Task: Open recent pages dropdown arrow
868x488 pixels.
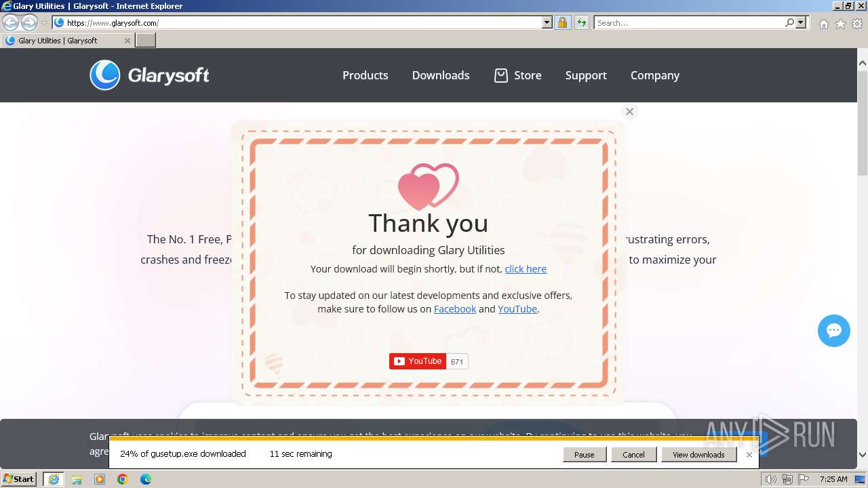Action: (44, 23)
